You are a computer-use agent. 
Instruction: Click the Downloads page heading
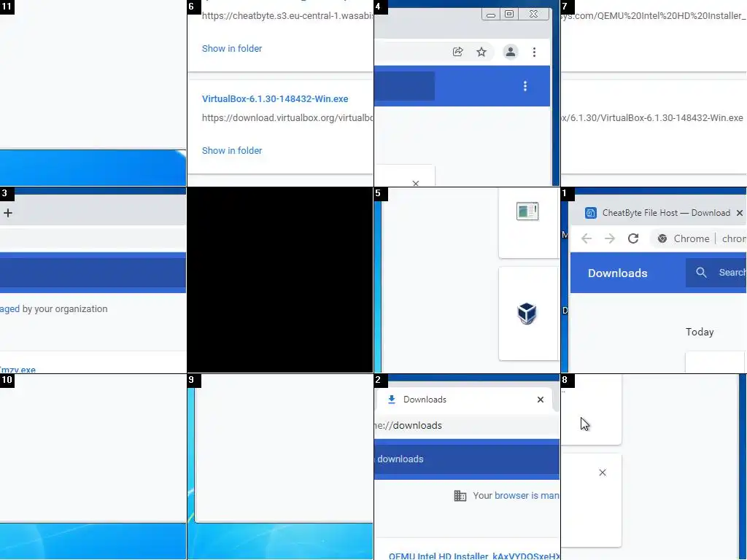pyautogui.click(x=617, y=273)
